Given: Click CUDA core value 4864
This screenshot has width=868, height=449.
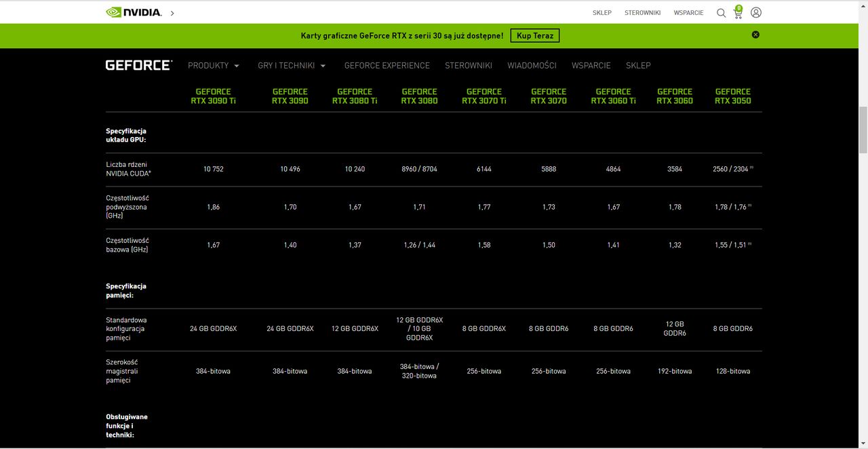Looking at the screenshot, I should [x=613, y=169].
